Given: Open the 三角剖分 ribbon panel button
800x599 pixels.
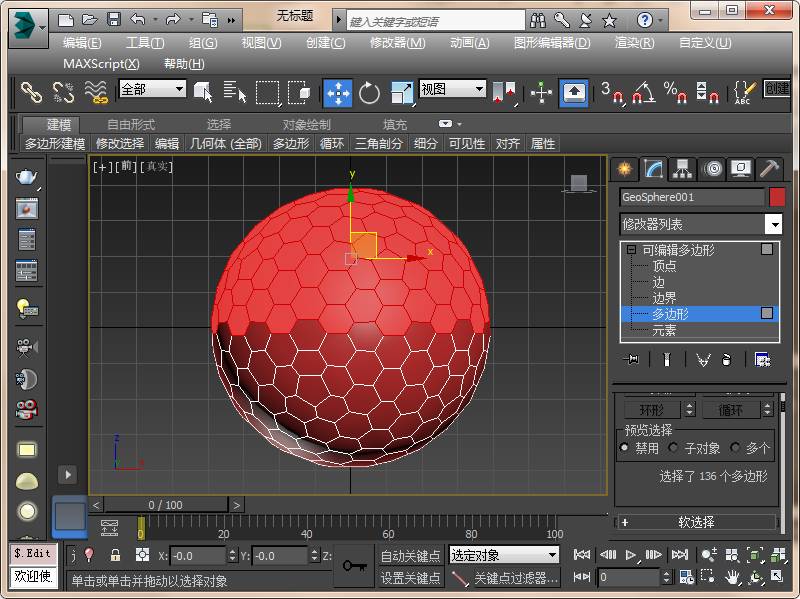Looking at the screenshot, I should pos(379,144).
